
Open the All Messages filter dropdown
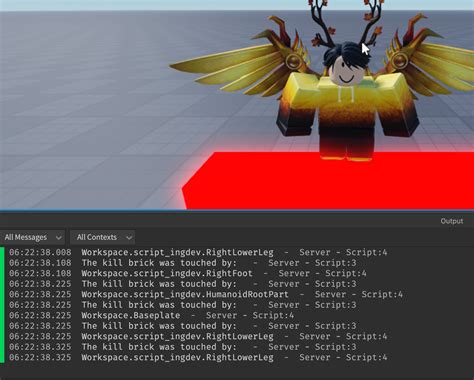coord(32,237)
